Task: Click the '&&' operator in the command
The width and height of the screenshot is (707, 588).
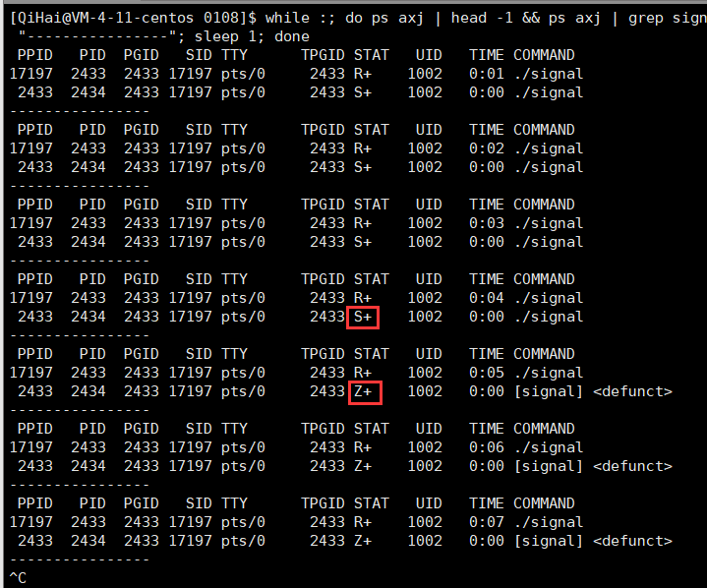Action: pyautogui.click(x=531, y=18)
